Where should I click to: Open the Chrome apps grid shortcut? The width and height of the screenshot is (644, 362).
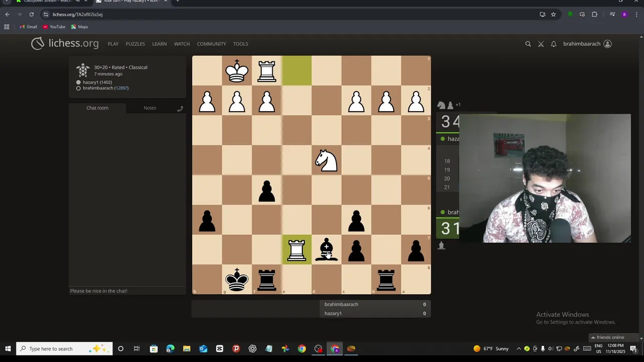click(x=7, y=27)
